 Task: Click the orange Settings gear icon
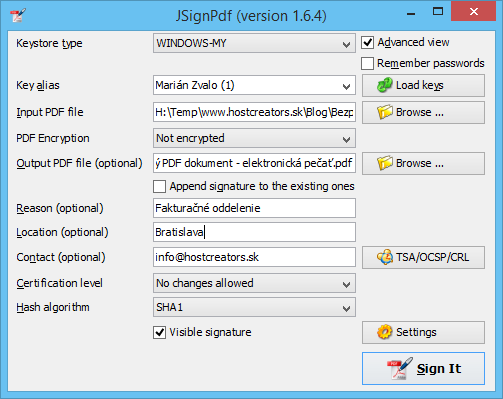pyautogui.click(x=385, y=332)
